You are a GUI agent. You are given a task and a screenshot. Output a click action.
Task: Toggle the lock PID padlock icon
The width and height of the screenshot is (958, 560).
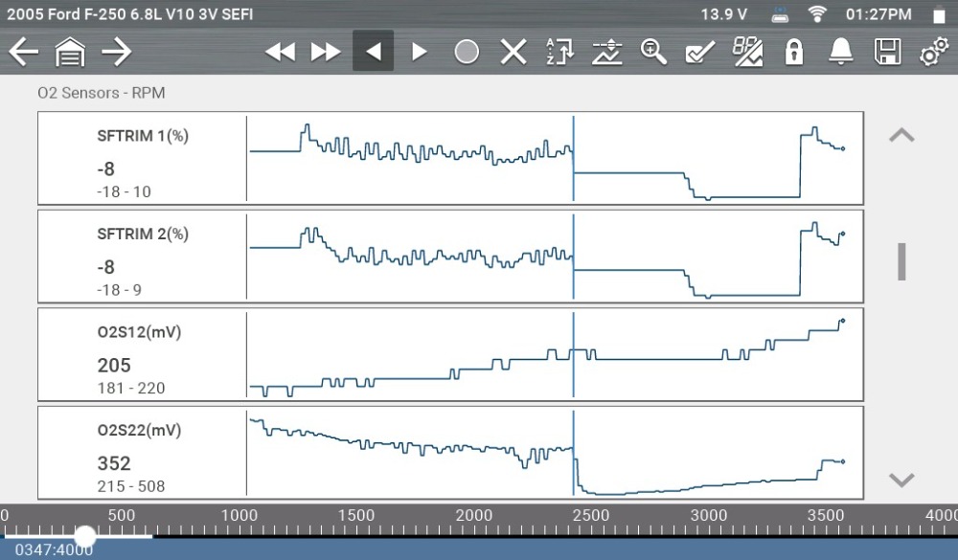pos(793,52)
